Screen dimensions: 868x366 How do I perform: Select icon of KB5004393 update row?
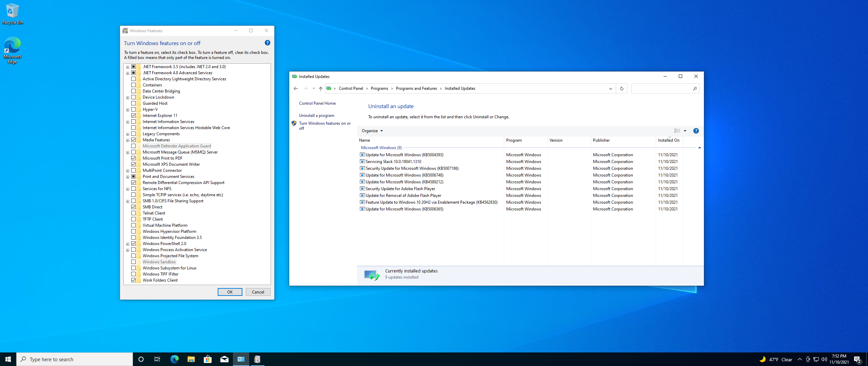pyautogui.click(x=362, y=155)
